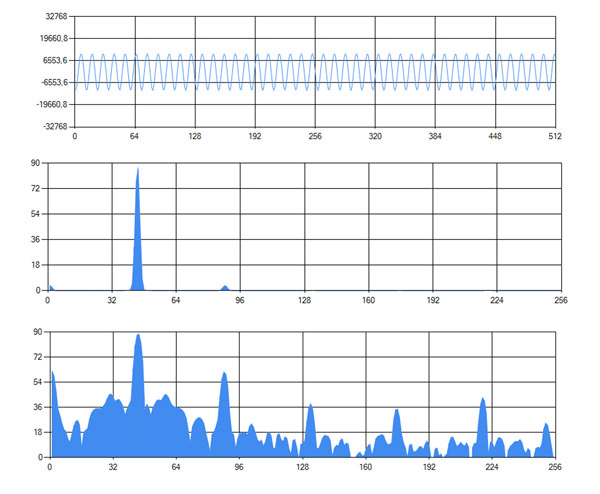The image size is (600, 494).
Task: Click the 448 x-axis label on the sine waveform chart
Action: click(x=495, y=136)
